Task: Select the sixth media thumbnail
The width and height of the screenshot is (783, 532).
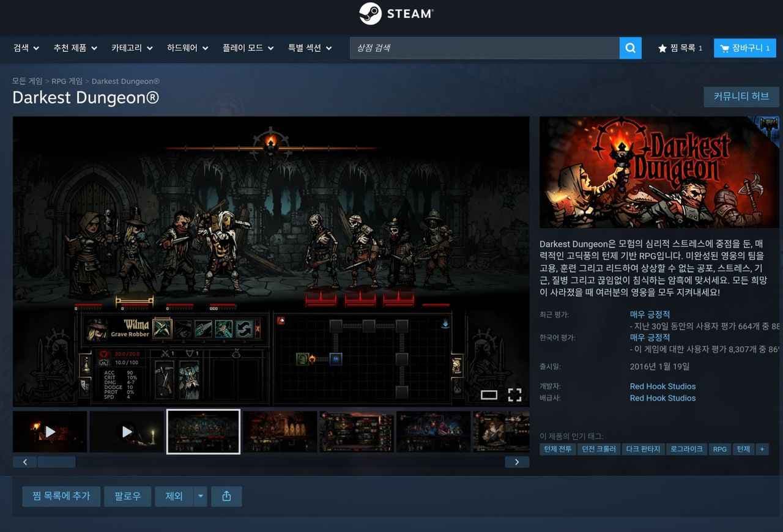Action: tap(434, 432)
